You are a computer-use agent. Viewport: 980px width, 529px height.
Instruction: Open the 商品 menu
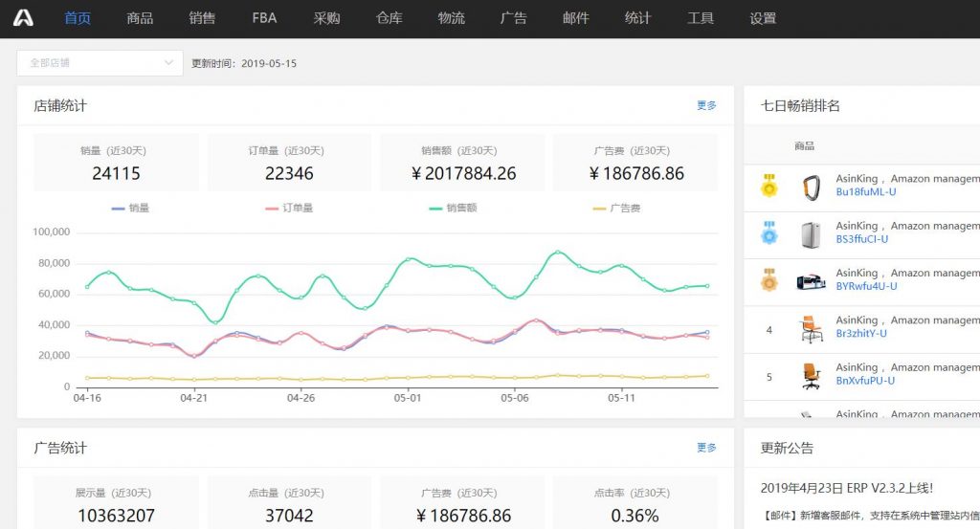pos(140,18)
